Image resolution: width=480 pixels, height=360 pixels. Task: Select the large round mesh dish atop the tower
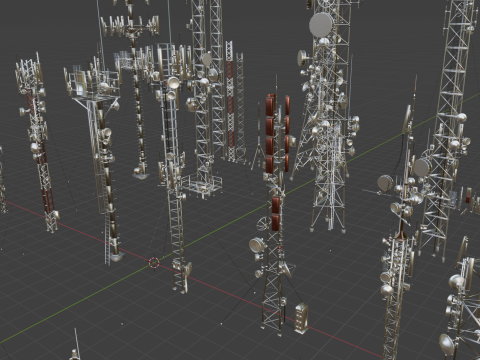click(321, 25)
